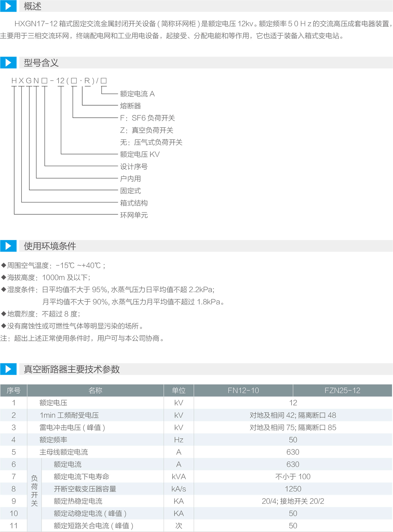This screenshot has width=393, height=532.
Task: Click the 不小于 100 value cell
Action: pos(293,476)
